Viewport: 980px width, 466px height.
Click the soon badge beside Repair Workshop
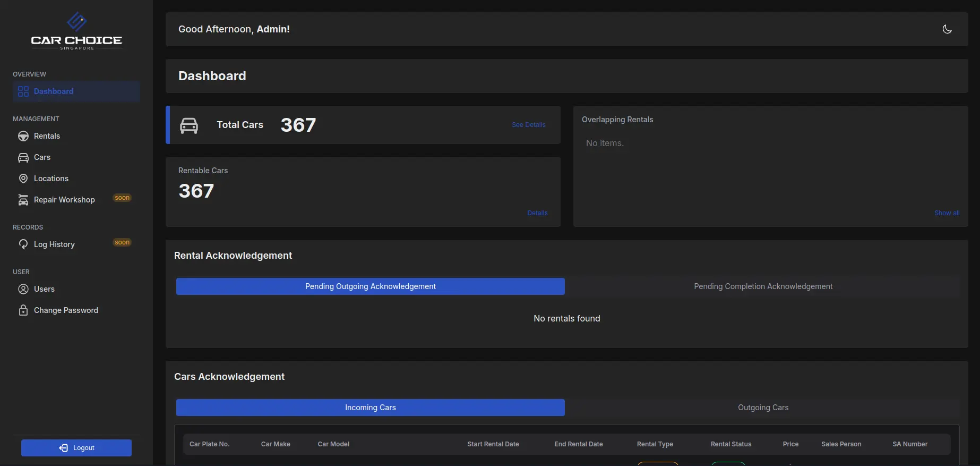(122, 198)
